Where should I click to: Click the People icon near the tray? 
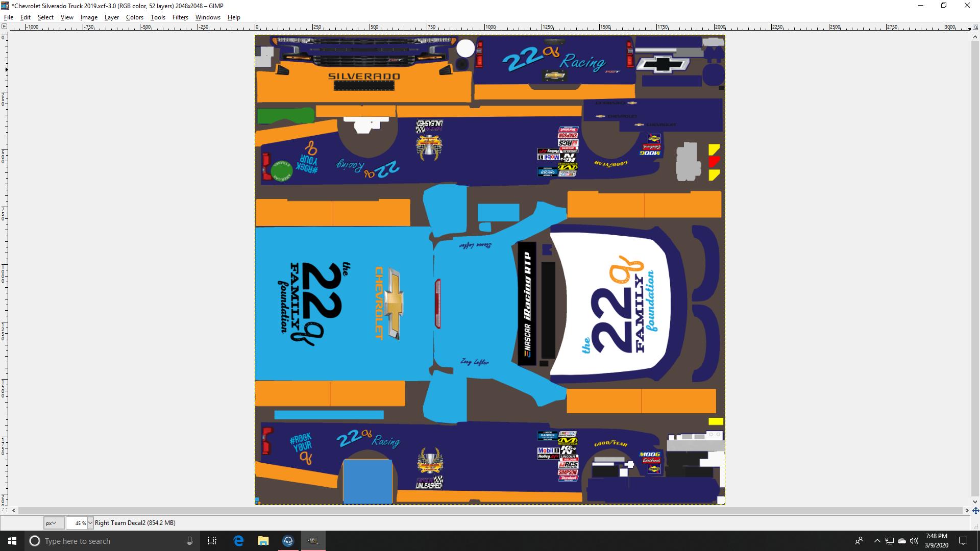(x=860, y=541)
